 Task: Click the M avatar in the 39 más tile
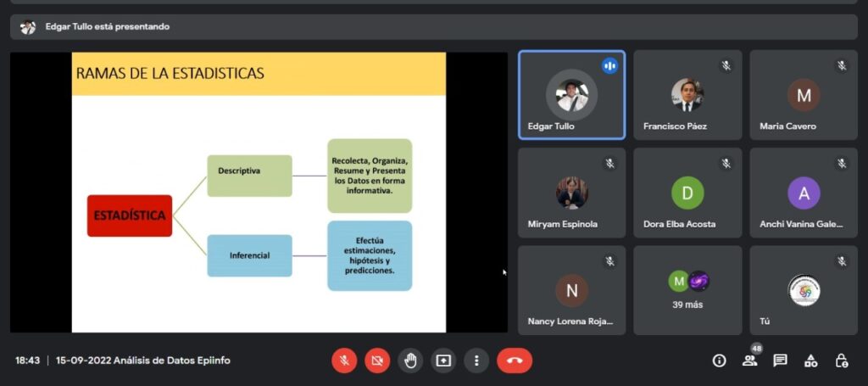tap(679, 282)
